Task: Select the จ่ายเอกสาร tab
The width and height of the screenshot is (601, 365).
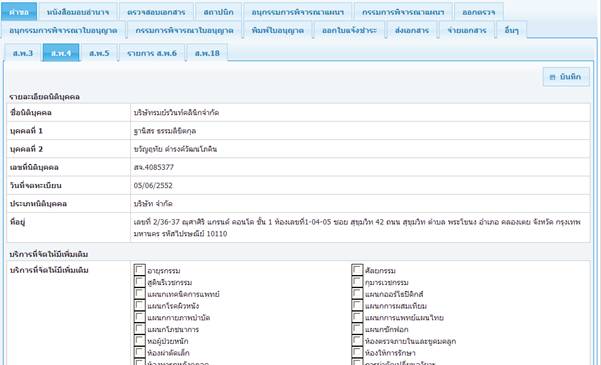Action: (467, 30)
